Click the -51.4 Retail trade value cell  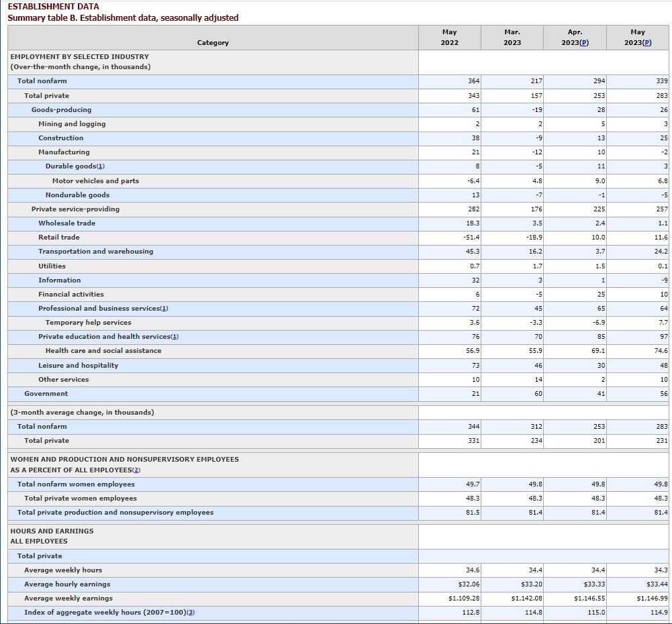(470, 238)
